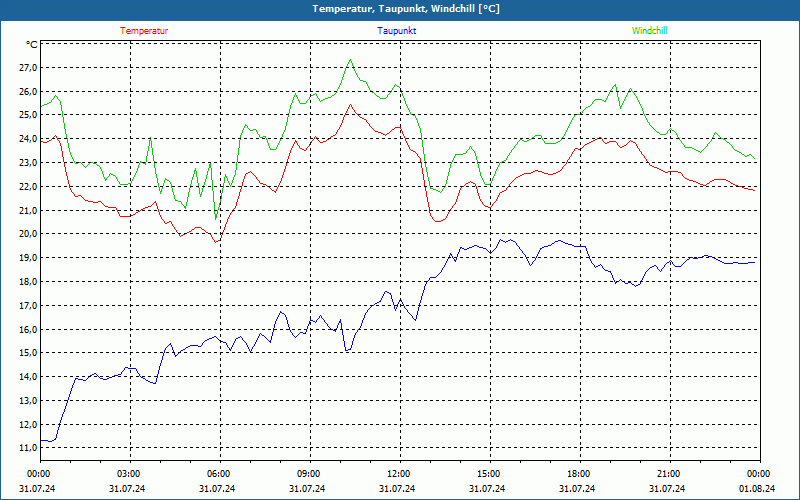Click the °C unit label on the y-axis

pos(31,45)
